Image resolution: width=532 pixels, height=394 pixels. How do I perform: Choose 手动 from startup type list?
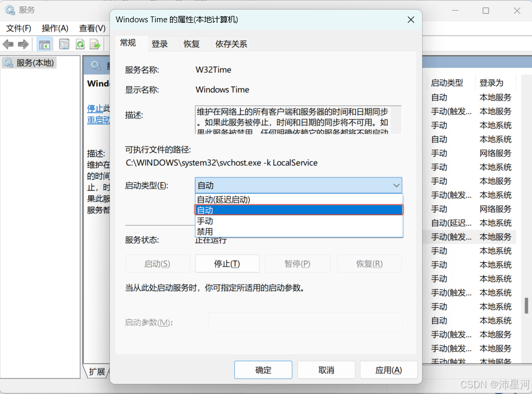point(299,221)
